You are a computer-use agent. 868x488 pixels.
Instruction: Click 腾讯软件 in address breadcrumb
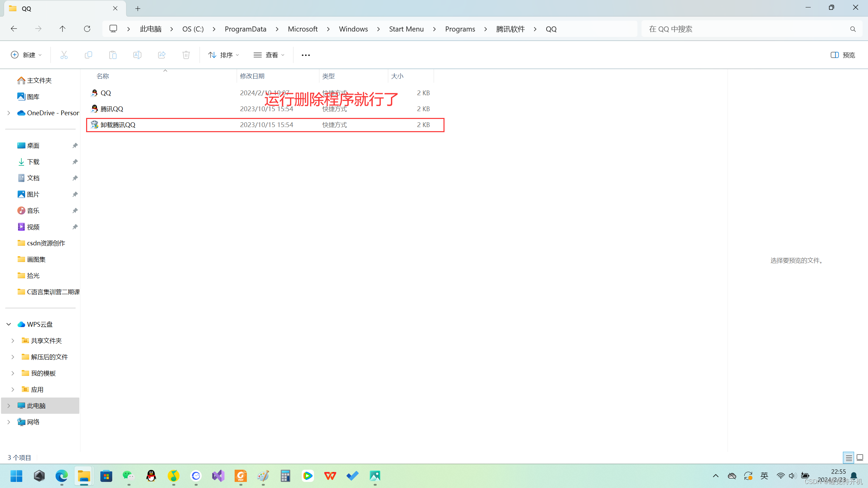point(511,29)
